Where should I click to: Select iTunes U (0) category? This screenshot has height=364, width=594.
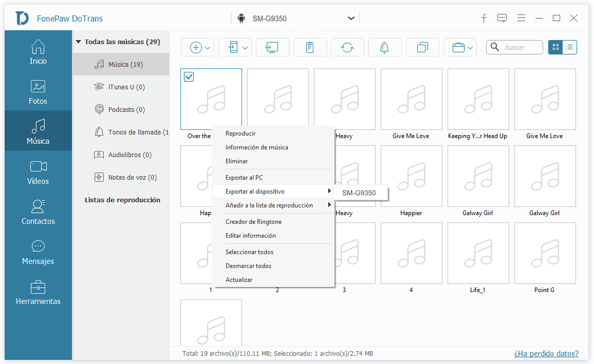(121, 87)
